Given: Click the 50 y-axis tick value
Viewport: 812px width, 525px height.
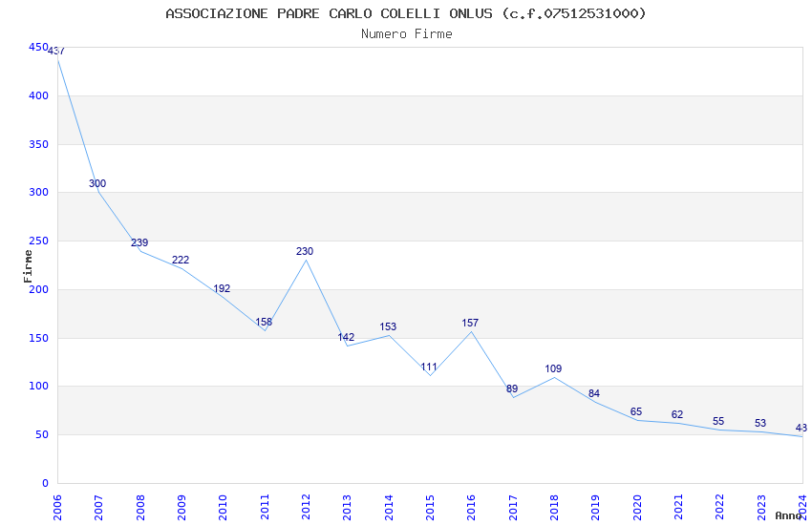Looking at the screenshot, I should click(x=42, y=435).
